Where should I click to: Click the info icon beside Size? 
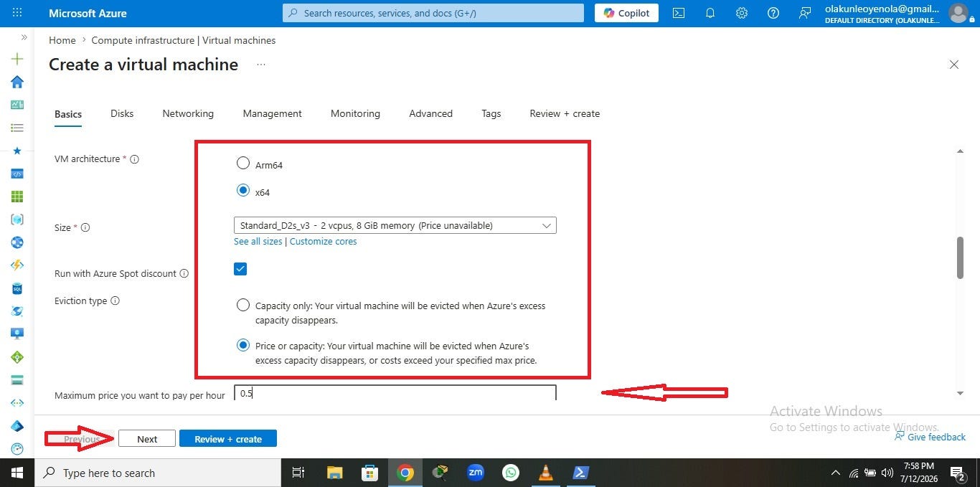point(85,227)
